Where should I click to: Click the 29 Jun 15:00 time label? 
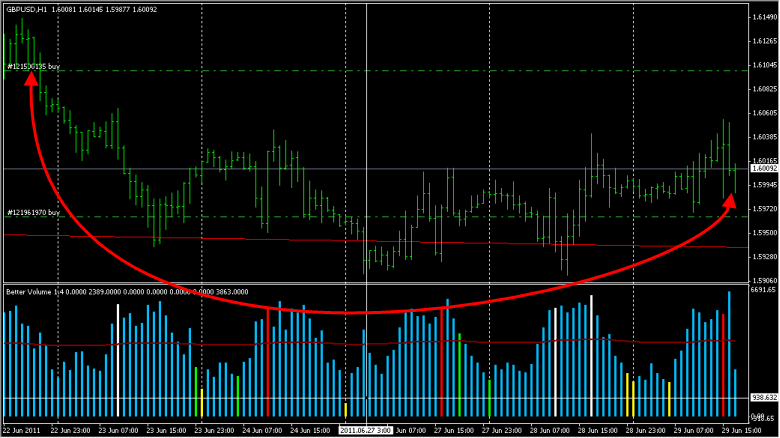tap(742, 430)
